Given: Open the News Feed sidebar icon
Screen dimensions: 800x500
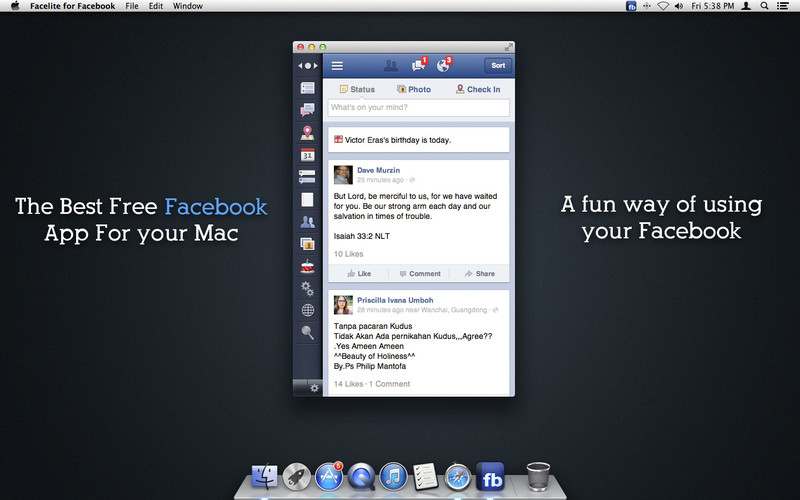Looking at the screenshot, I should pyautogui.click(x=307, y=88).
